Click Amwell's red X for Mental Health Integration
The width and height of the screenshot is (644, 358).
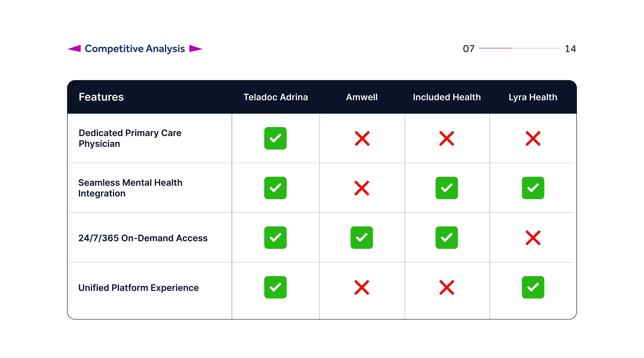pos(362,188)
